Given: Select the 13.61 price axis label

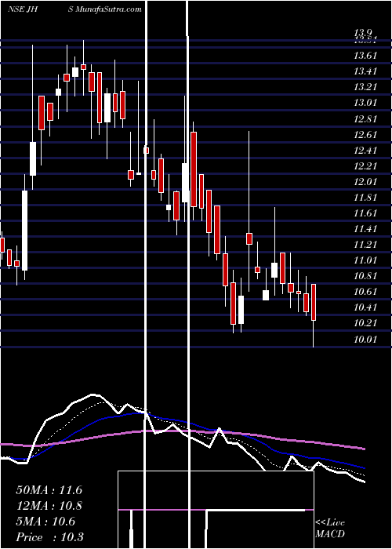Looking at the screenshot, I should coord(365,56).
